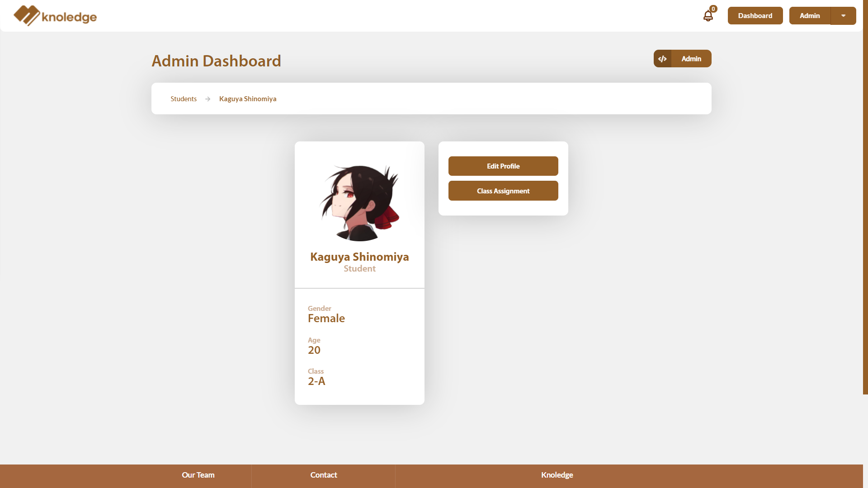
Task: Toggle the Admin role indicator badge
Action: (682, 58)
